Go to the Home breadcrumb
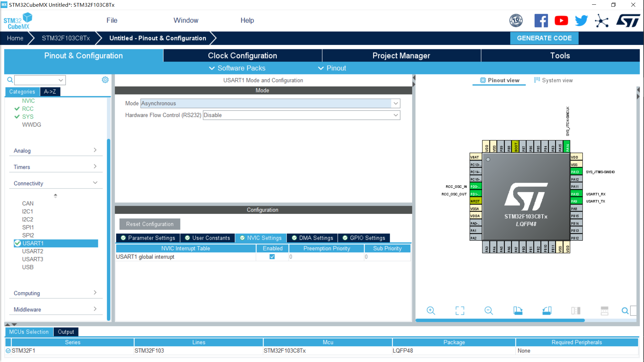 tap(15, 38)
